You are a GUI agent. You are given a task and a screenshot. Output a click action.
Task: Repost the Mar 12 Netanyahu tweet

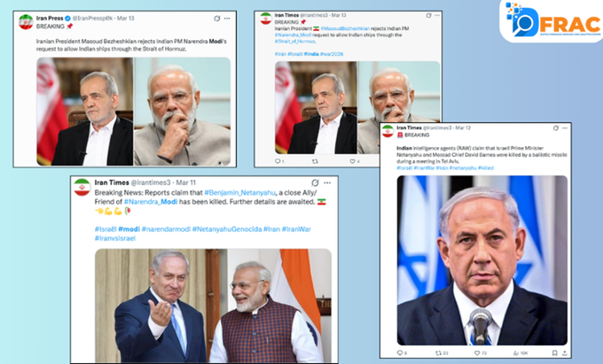[x=438, y=352]
